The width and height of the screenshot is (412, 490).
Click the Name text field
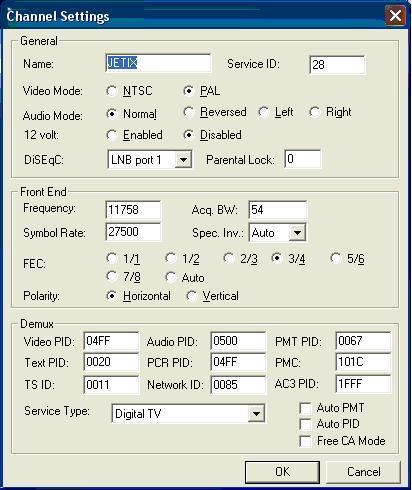[158, 63]
